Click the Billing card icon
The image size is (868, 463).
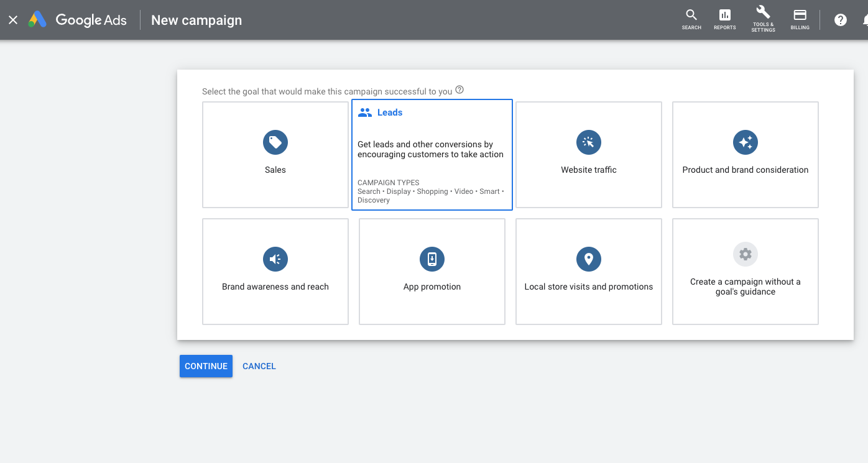[800, 16]
